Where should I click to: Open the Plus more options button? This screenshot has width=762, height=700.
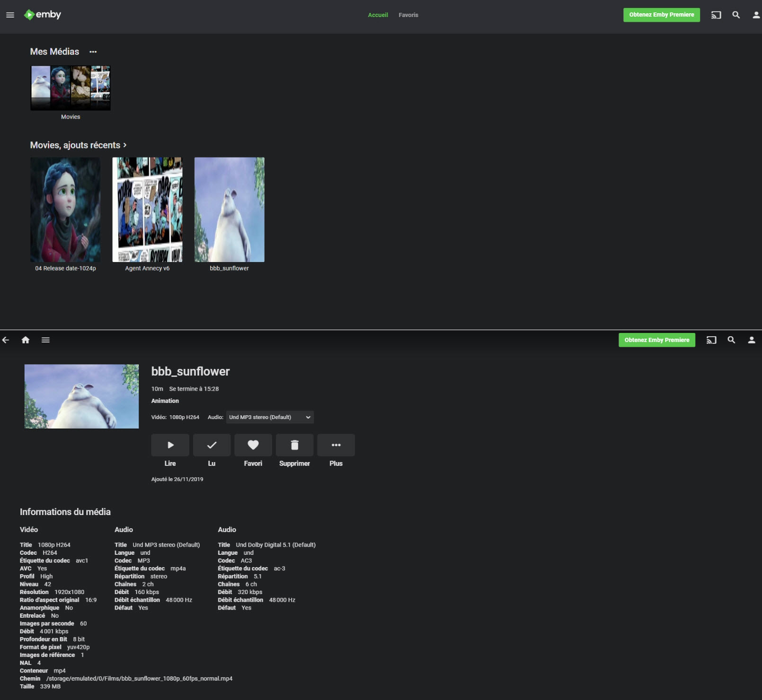click(336, 445)
